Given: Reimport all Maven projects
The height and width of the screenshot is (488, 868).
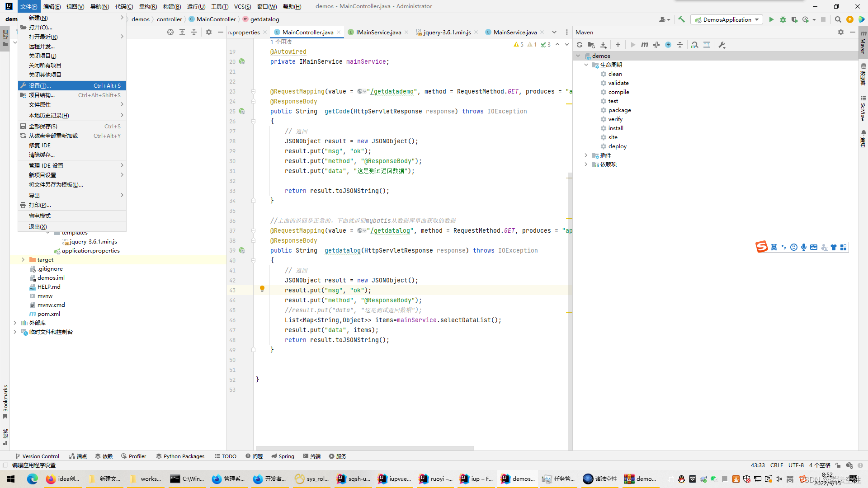Looking at the screenshot, I should [579, 45].
